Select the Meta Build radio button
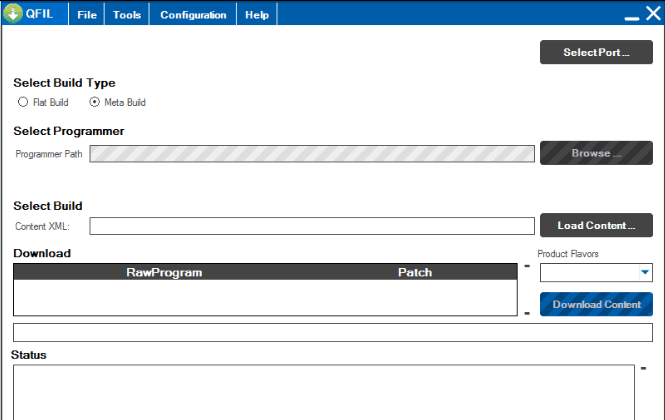This screenshot has height=420, width=665. [95, 102]
